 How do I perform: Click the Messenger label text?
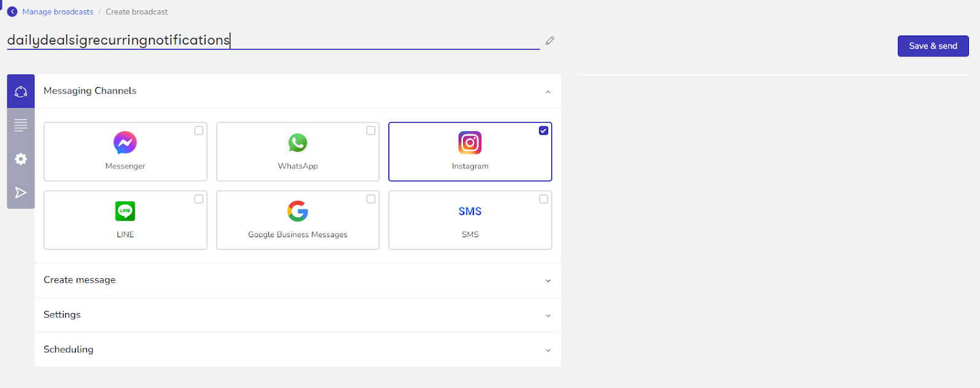click(x=125, y=166)
